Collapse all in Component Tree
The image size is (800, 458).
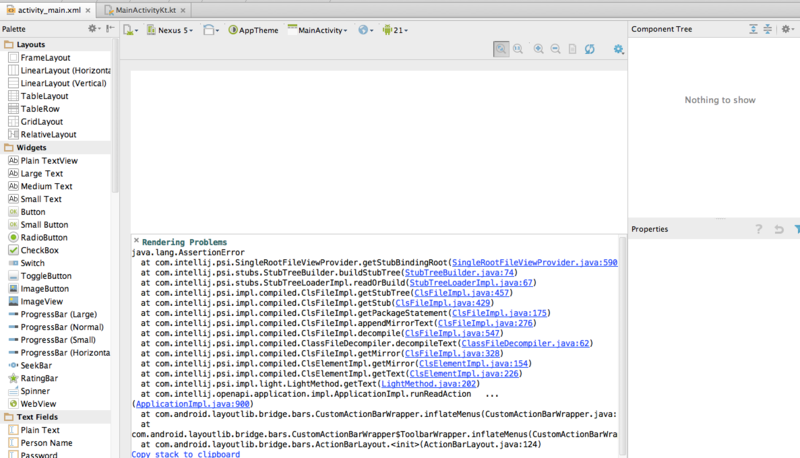(x=767, y=29)
